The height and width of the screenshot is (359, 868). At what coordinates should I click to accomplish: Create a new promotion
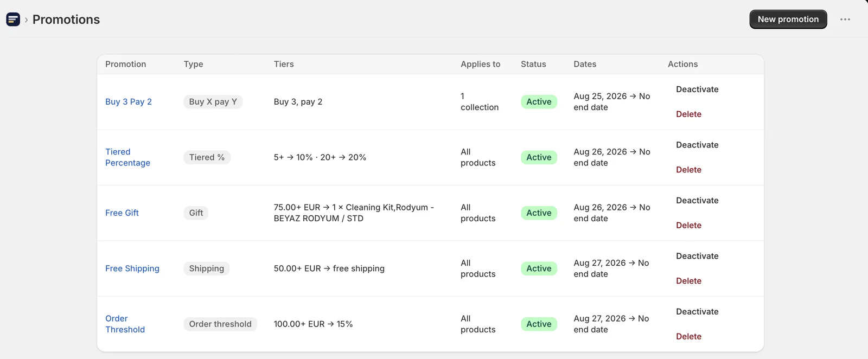point(788,20)
